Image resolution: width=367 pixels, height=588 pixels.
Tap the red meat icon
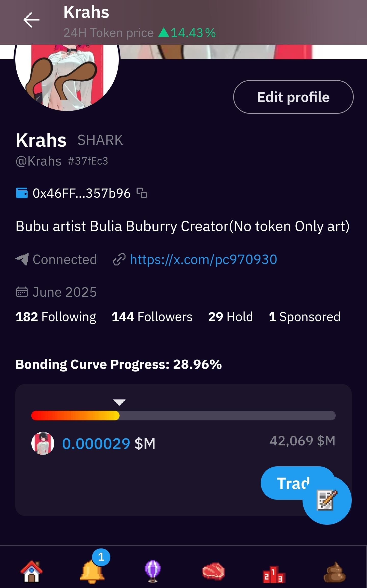tap(213, 571)
